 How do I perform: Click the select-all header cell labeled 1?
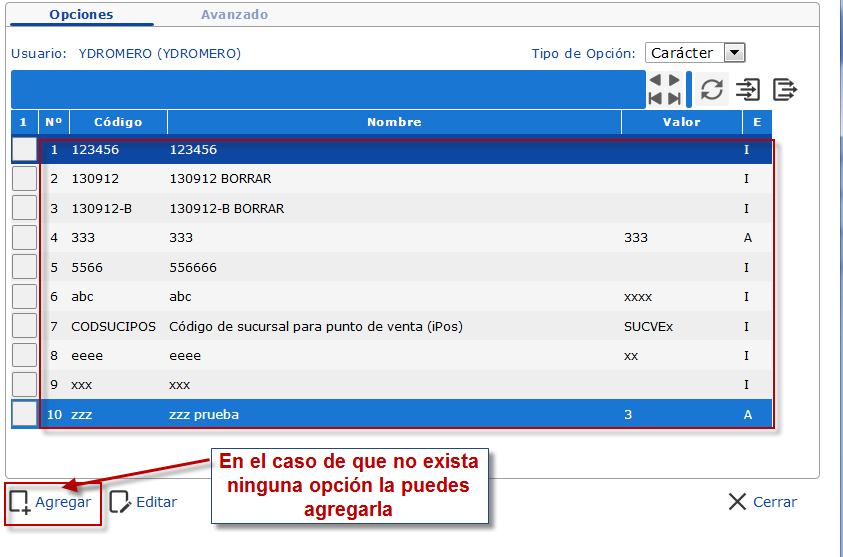point(23,122)
